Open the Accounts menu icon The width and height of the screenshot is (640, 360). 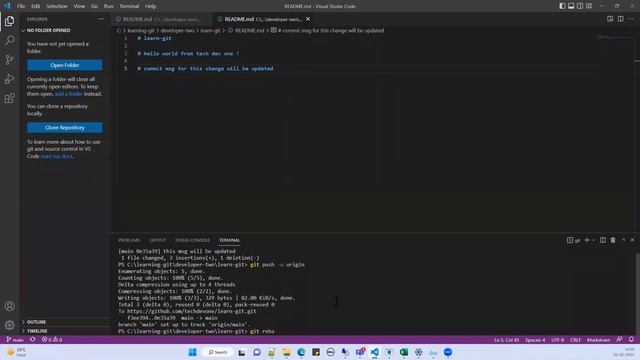[9, 306]
